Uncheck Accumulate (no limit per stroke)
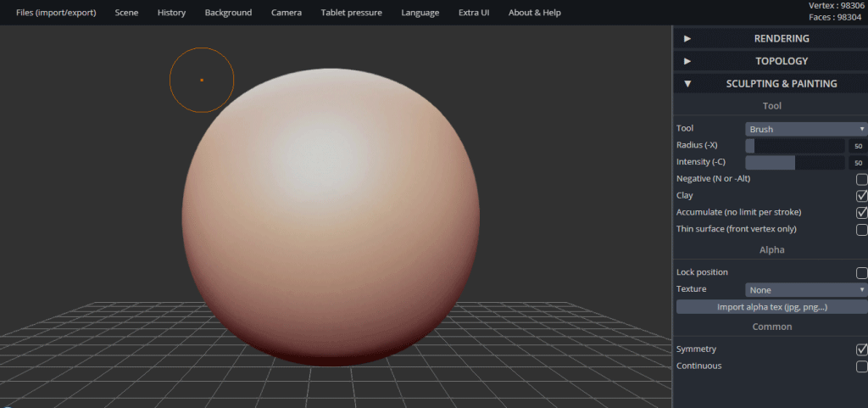The width and height of the screenshot is (868, 408). pyautogui.click(x=861, y=213)
